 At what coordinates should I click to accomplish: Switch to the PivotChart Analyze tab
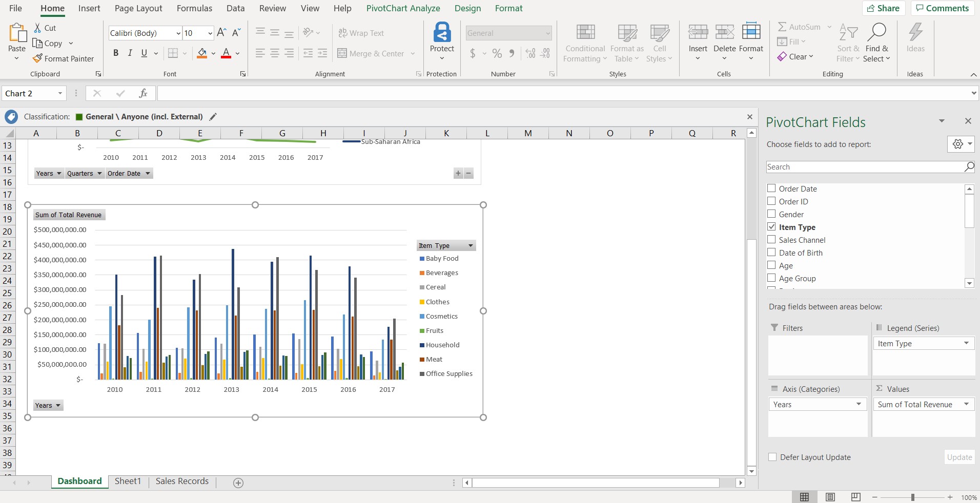[403, 8]
